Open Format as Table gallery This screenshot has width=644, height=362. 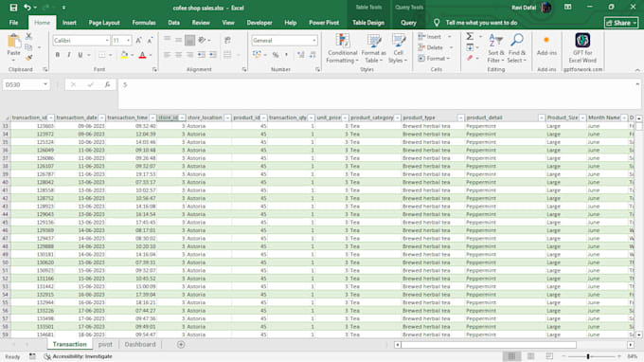[x=374, y=48]
